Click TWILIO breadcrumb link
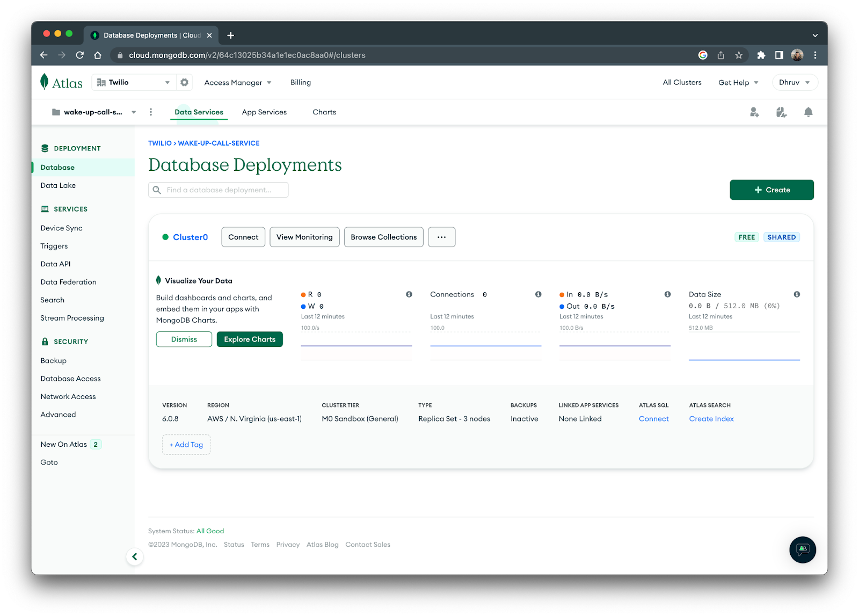 tap(160, 143)
